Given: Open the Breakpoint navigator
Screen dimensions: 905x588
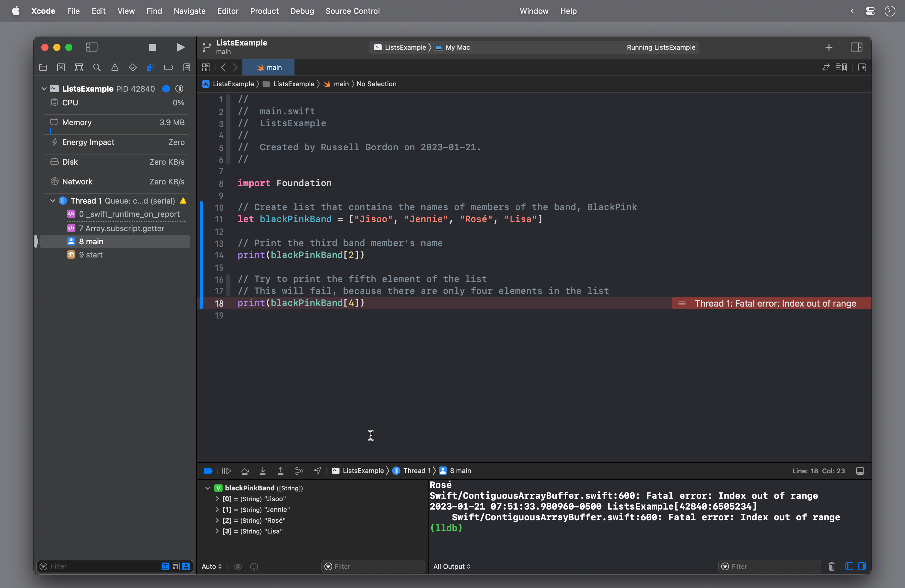Looking at the screenshot, I should click(168, 67).
